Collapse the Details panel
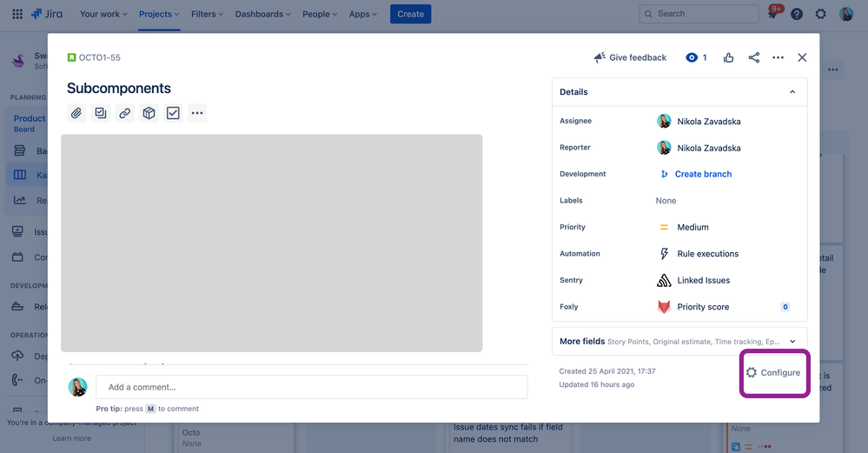Screen dimensions: 868x453 coord(792,92)
